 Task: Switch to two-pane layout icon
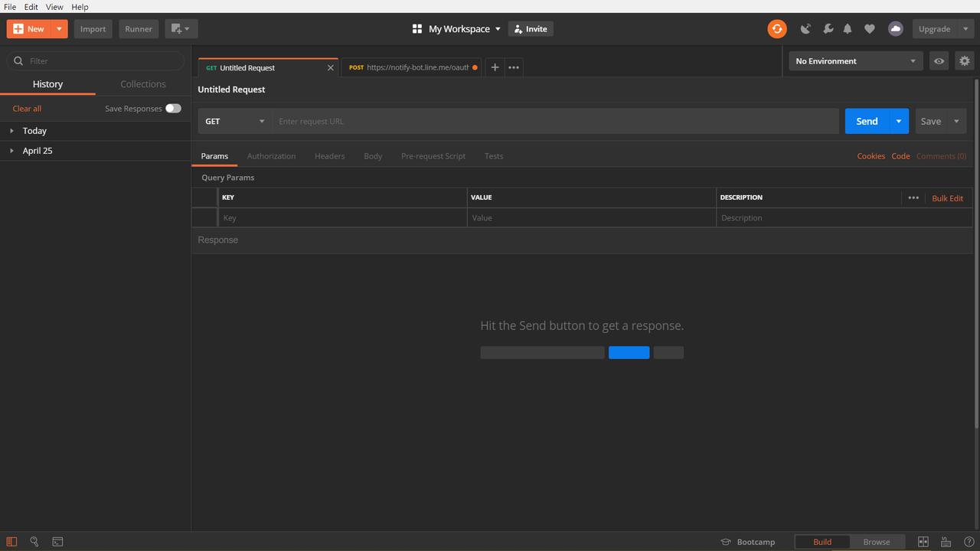coord(923,542)
